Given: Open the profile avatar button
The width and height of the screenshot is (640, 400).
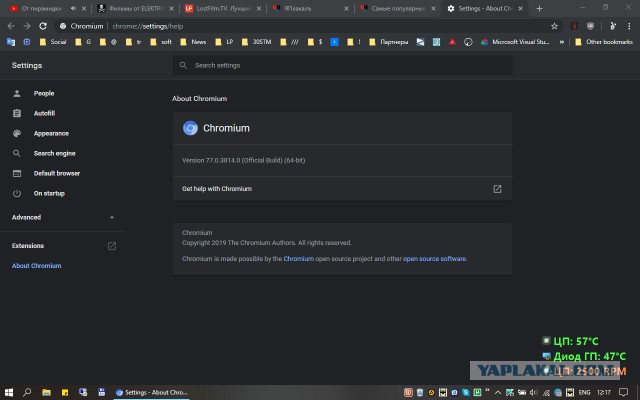Looking at the screenshot, I should tap(613, 26).
